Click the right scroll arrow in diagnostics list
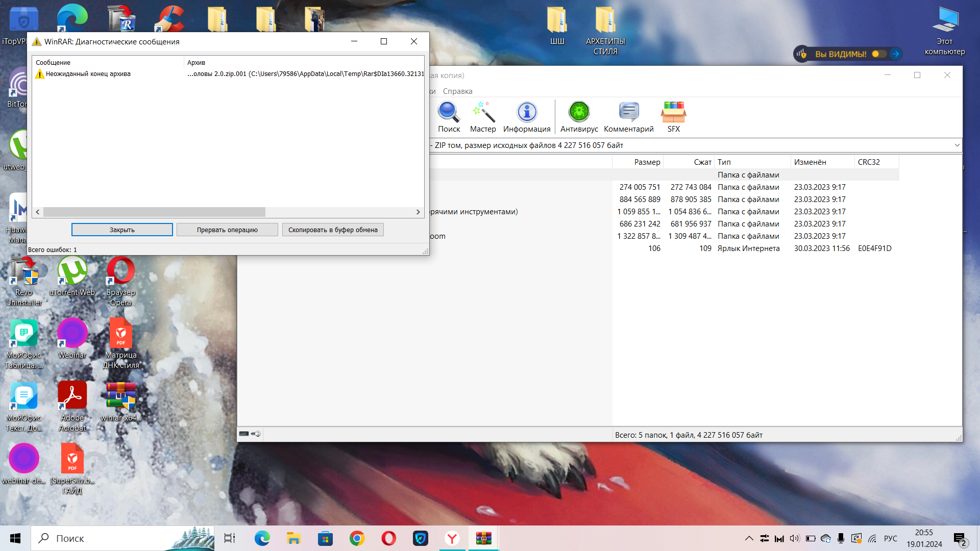This screenshot has width=980, height=551. point(418,212)
